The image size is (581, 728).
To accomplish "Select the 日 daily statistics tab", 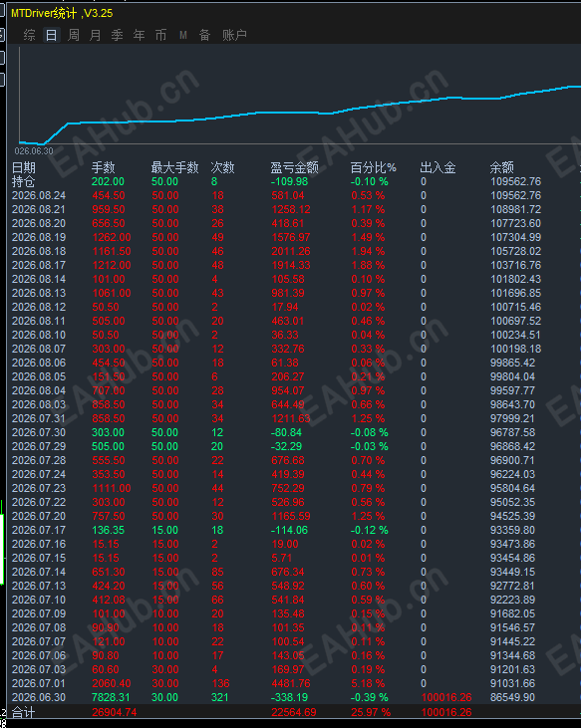I will point(51,35).
